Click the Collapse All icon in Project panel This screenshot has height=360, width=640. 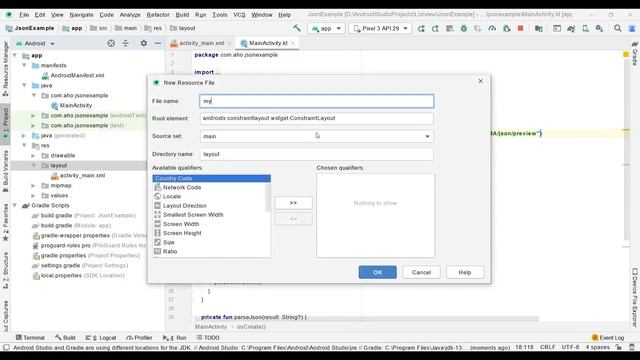[x=125, y=43]
